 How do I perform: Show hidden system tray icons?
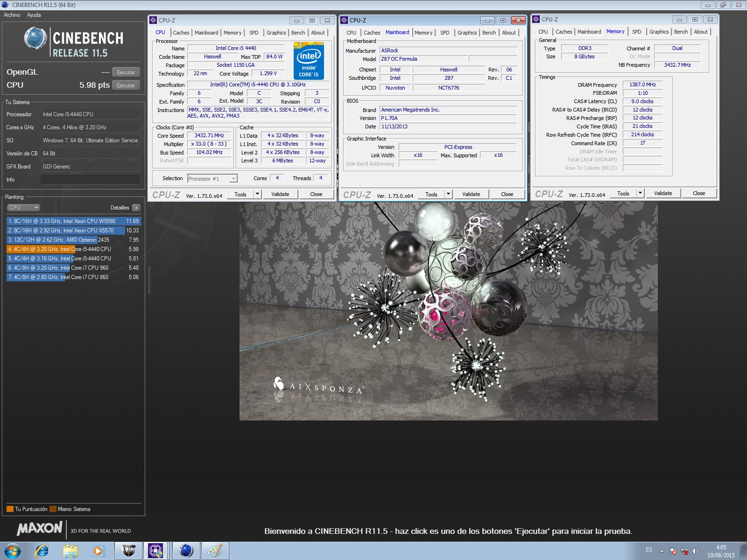(662, 551)
